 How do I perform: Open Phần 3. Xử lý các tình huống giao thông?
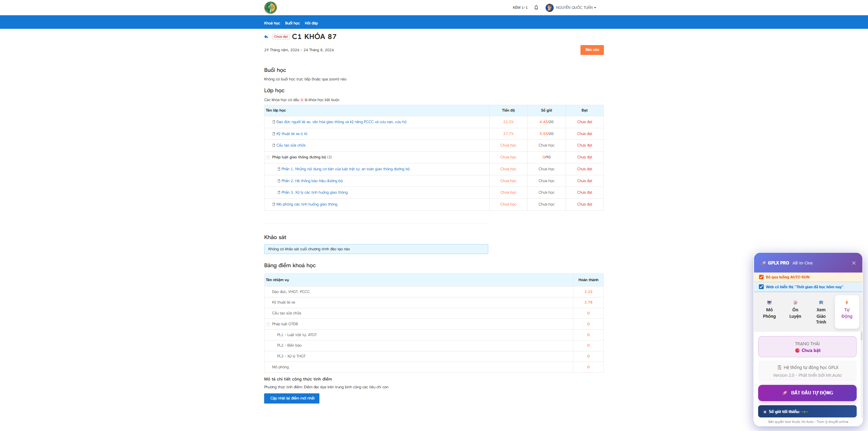(x=314, y=193)
